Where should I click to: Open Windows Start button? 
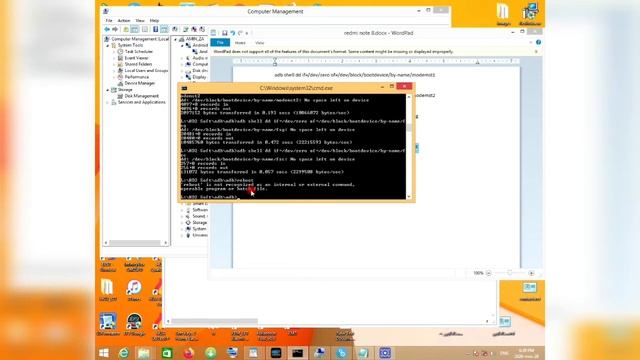(x=104, y=353)
